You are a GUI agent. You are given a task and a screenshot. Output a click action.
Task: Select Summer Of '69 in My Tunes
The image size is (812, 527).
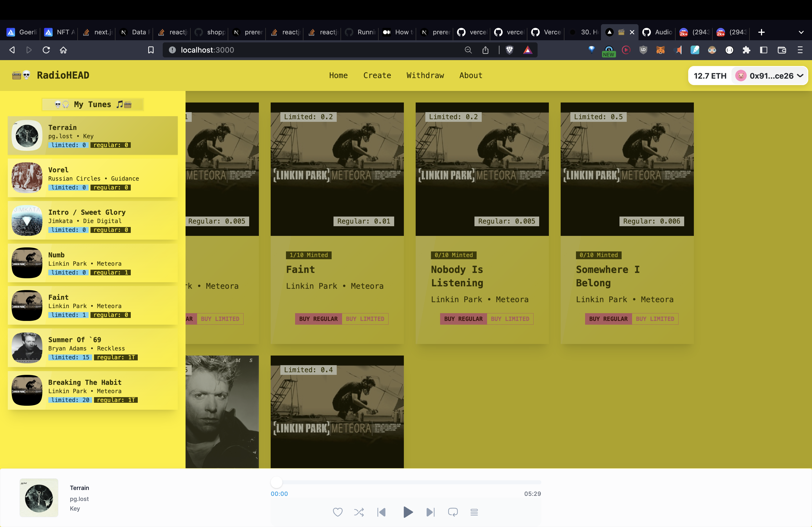click(92, 348)
